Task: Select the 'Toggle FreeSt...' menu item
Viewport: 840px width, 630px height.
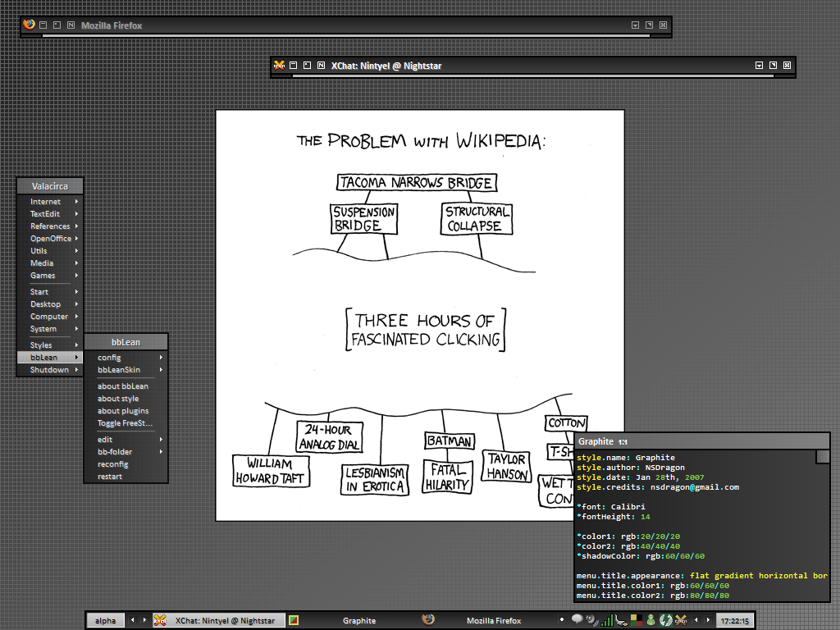Action: coord(126,423)
